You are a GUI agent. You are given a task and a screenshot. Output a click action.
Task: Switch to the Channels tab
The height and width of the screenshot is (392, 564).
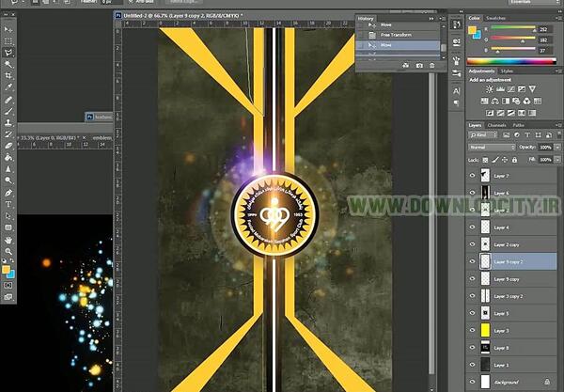pos(496,125)
